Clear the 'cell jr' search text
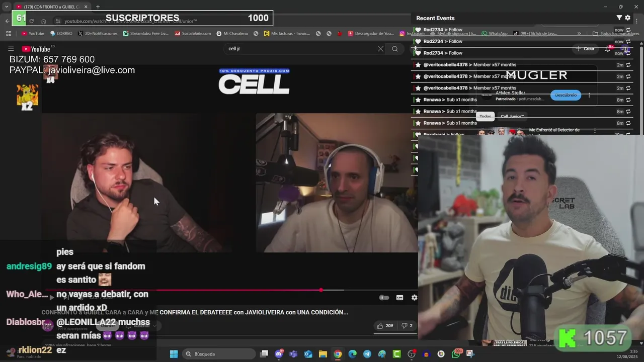 pyautogui.click(x=380, y=49)
